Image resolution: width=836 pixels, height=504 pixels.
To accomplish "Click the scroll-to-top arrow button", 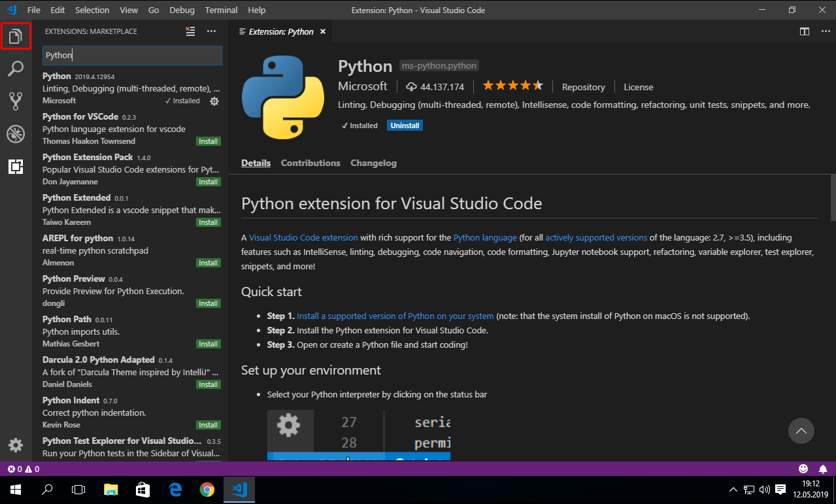I will [801, 431].
